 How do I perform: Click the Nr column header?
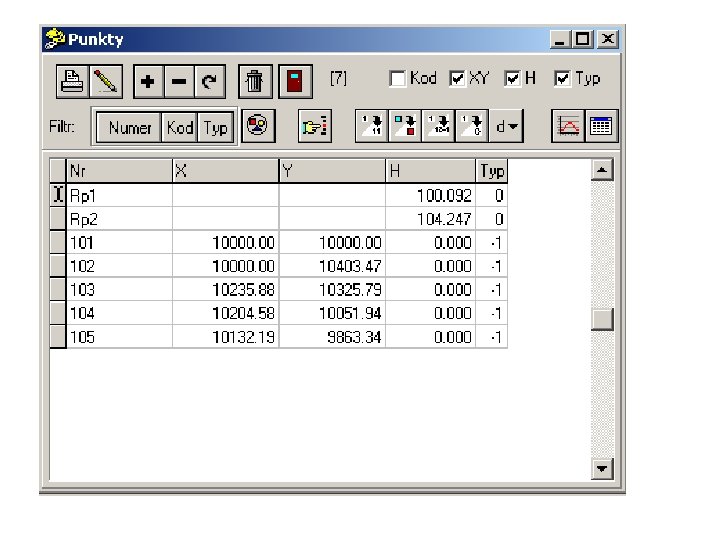[x=119, y=171]
